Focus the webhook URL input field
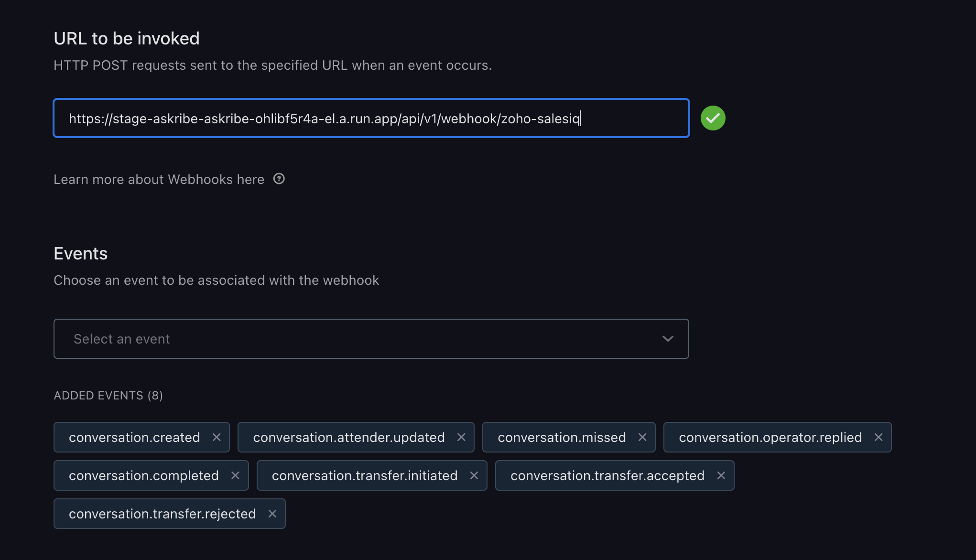 pos(371,118)
